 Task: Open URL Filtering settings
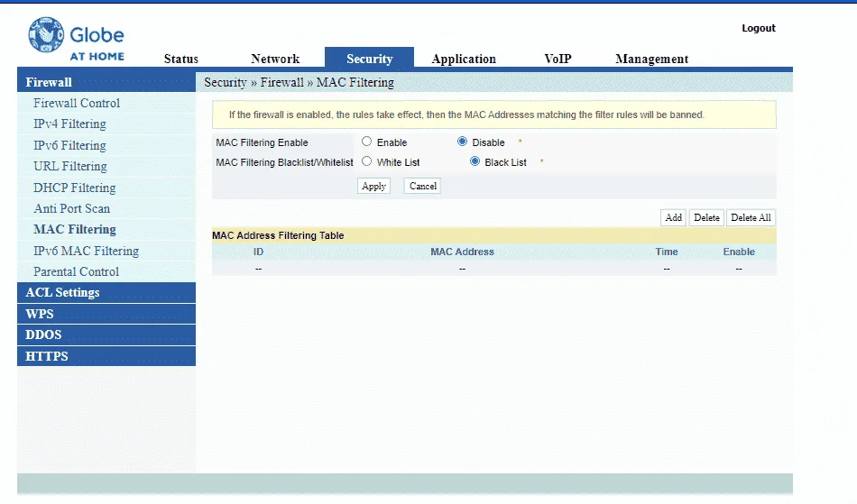(70, 166)
